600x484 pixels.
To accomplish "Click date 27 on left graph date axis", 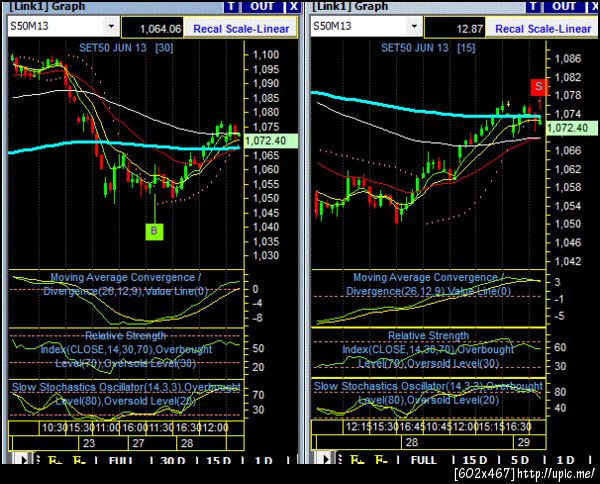I will [x=138, y=443].
